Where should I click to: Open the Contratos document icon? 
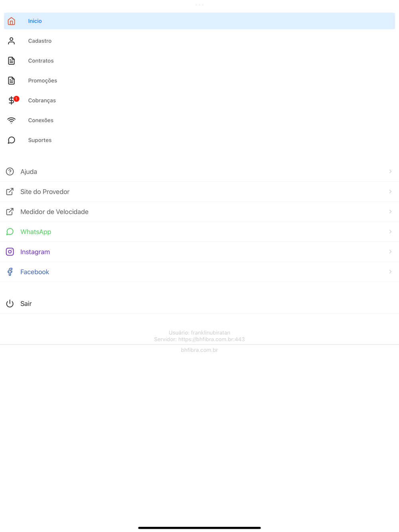click(x=11, y=61)
